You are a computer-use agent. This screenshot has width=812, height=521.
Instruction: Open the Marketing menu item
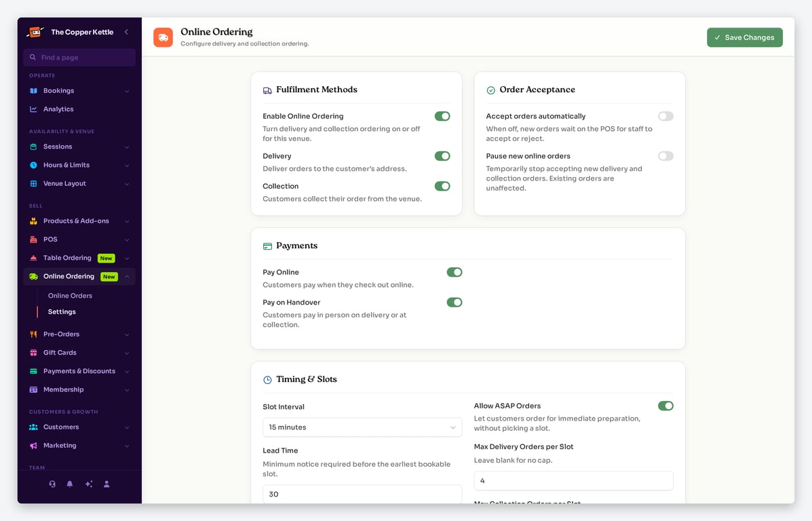[x=79, y=446]
